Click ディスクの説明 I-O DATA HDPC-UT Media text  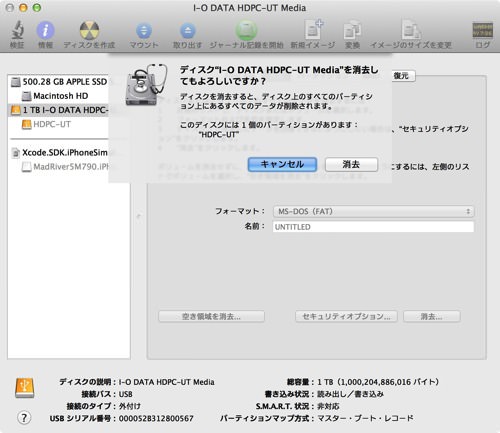[x=167, y=382]
